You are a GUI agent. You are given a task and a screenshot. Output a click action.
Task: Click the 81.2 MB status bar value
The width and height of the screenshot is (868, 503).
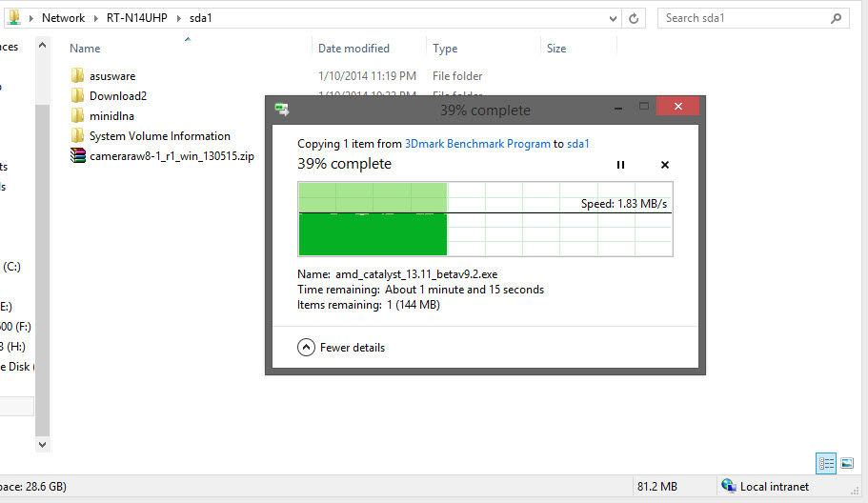pyautogui.click(x=657, y=487)
